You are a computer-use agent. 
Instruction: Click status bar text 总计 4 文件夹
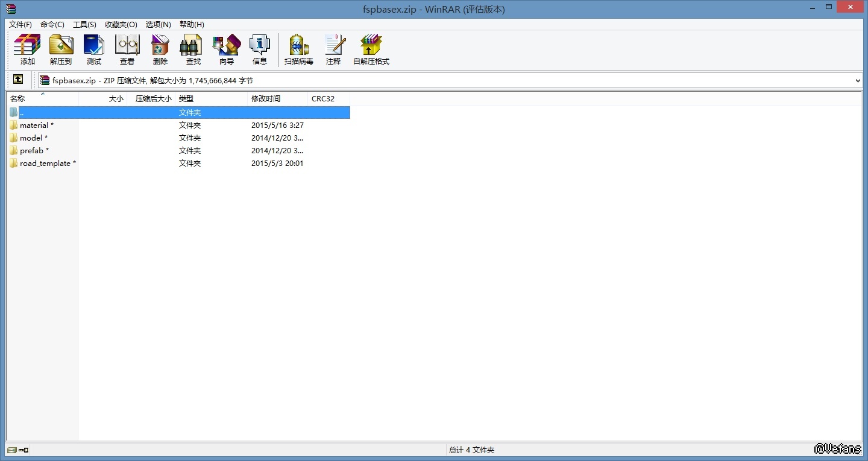point(471,450)
